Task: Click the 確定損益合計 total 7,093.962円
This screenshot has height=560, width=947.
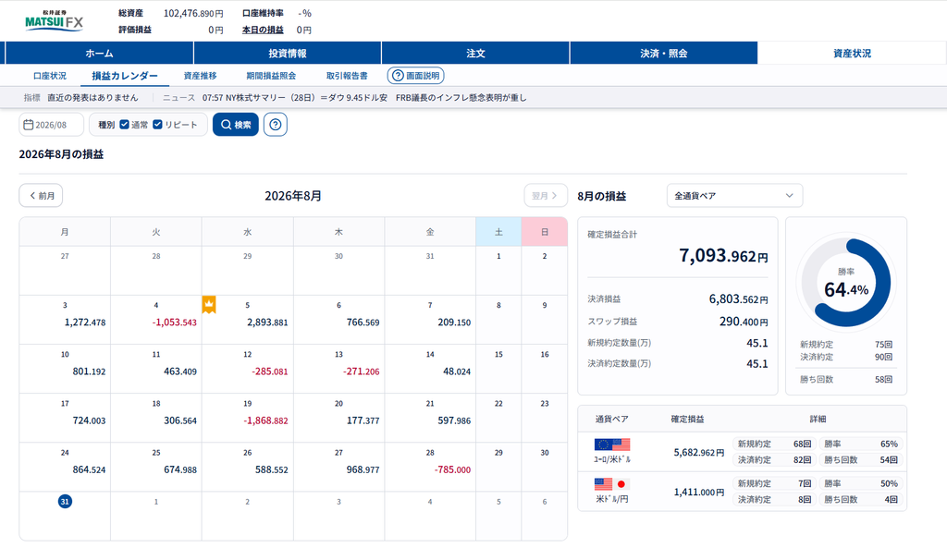Action: (x=723, y=256)
